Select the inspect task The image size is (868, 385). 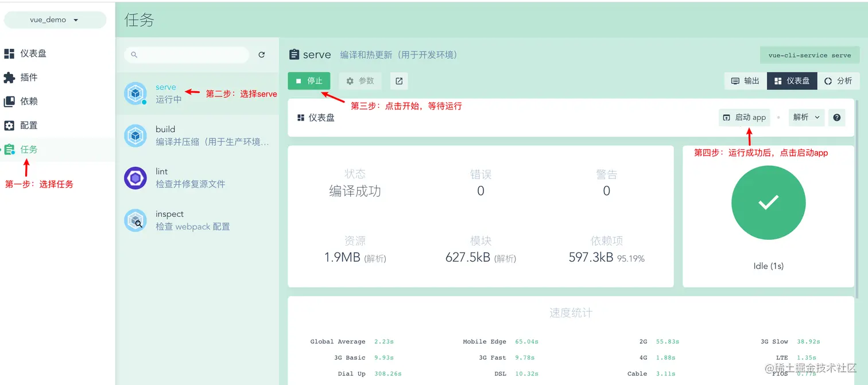pyautogui.click(x=197, y=221)
